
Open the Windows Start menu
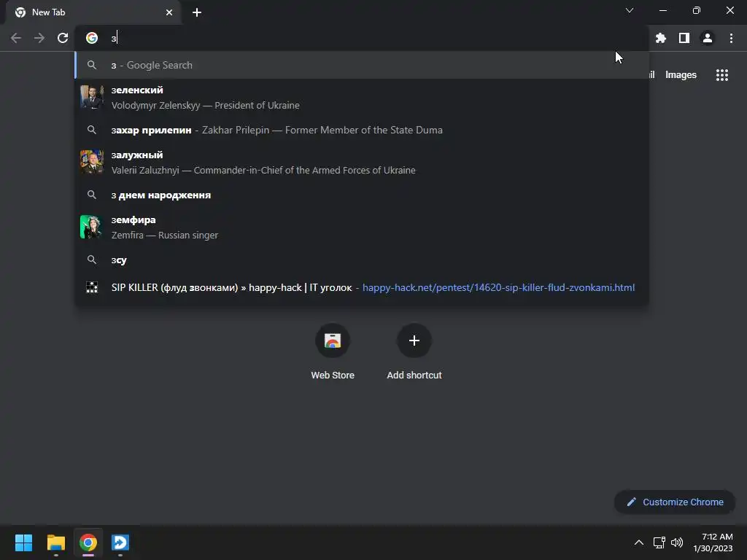23,542
